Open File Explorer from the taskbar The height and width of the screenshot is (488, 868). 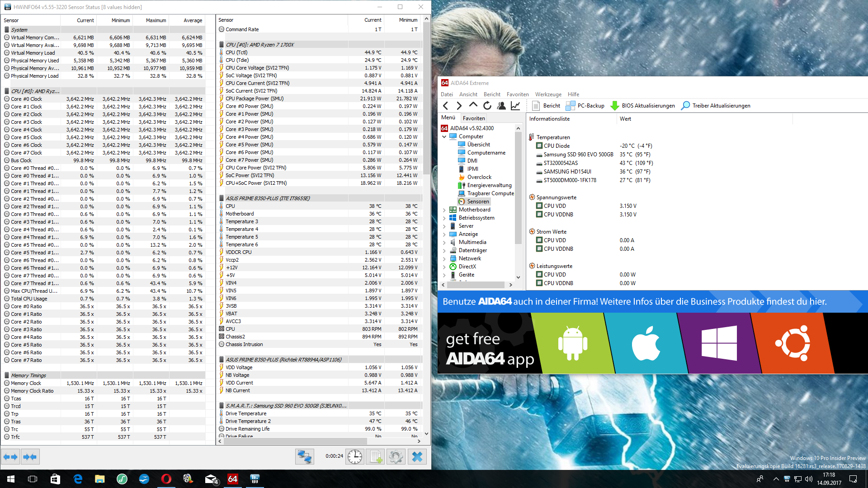100,479
